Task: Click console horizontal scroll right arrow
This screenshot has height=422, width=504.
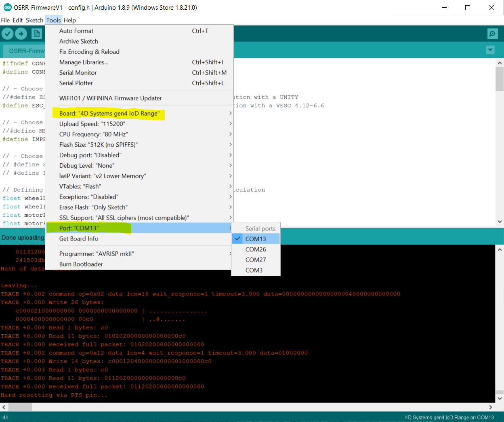Action: (491, 407)
